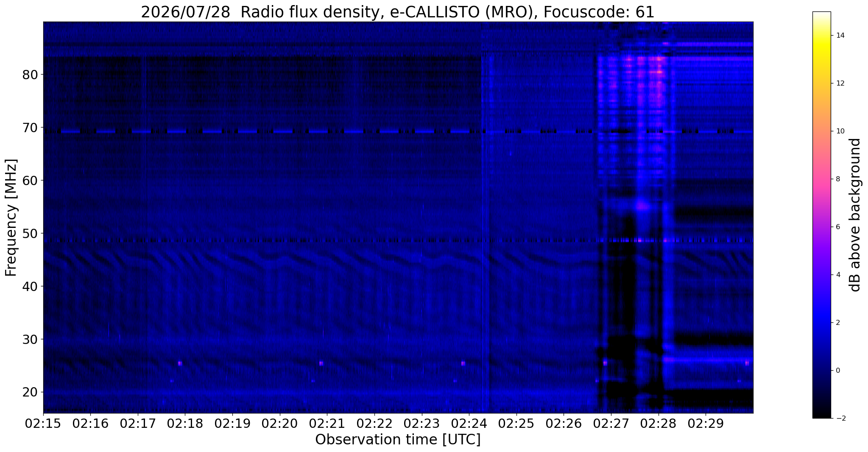Screen dimensions: 868x452
Task: Click the 50 MHz frequency tick label
Action: coord(30,233)
